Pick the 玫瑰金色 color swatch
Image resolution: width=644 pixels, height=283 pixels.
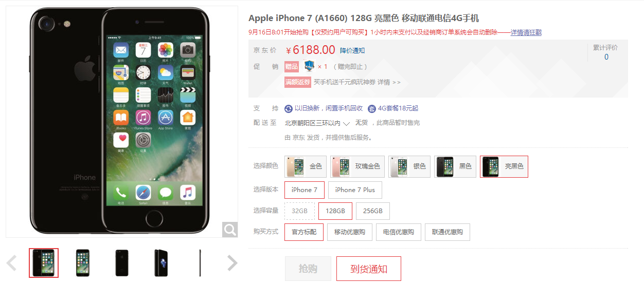coord(357,166)
